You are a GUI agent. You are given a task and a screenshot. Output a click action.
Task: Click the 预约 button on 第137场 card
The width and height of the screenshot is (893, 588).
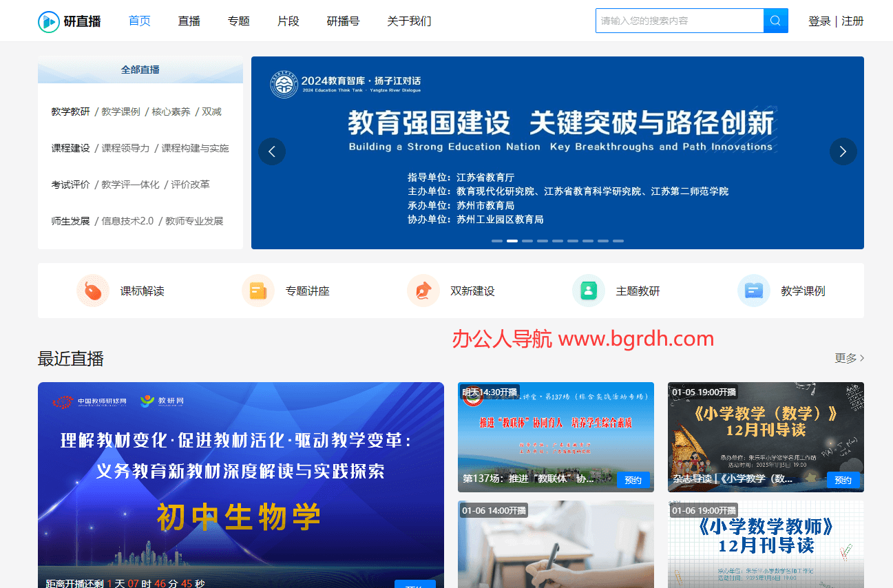click(x=633, y=481)
